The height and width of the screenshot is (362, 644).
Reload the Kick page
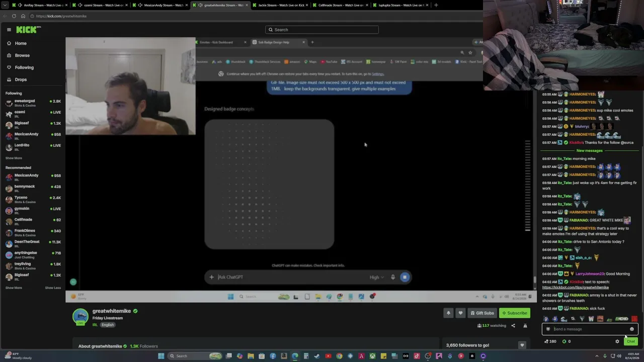pos(14,16)
